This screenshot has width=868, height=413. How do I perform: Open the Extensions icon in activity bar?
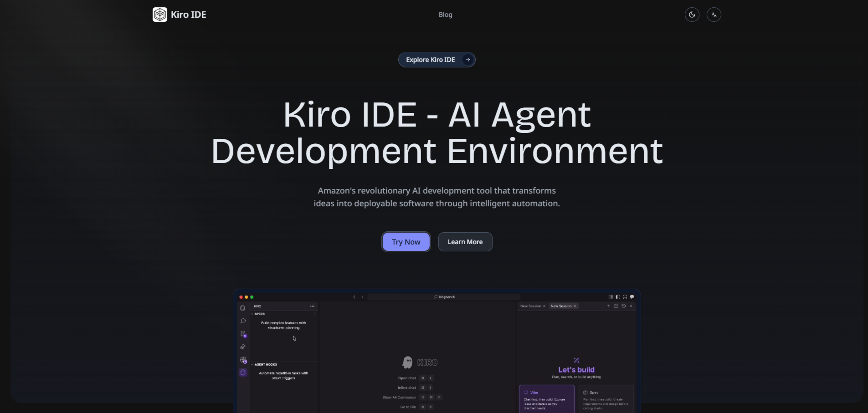coord(243,360)
